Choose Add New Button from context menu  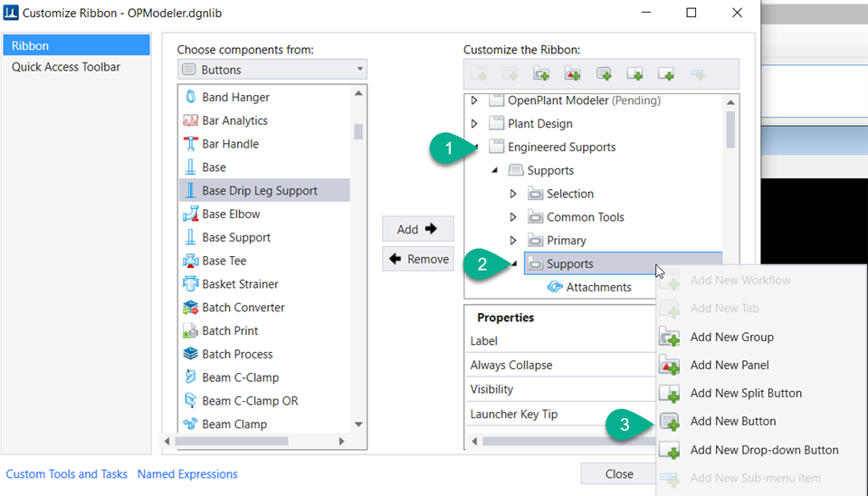coord(732,421)
